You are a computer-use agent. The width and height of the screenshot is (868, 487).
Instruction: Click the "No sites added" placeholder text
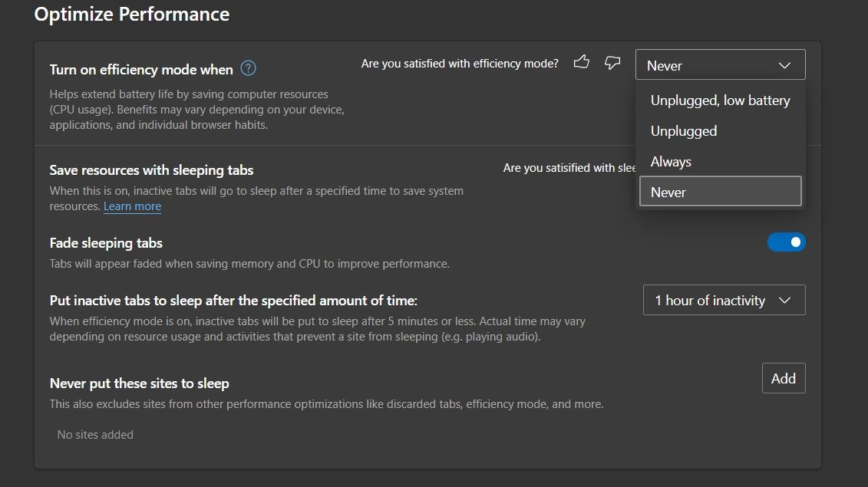click(95, 434)
